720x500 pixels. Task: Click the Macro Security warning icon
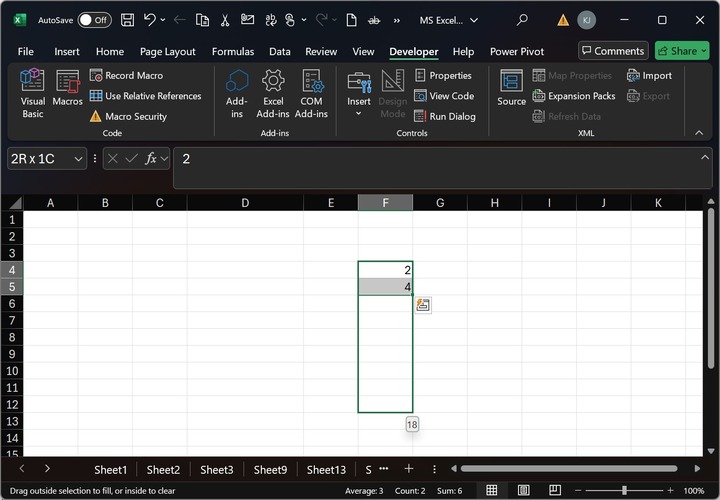tap(96, 117)
